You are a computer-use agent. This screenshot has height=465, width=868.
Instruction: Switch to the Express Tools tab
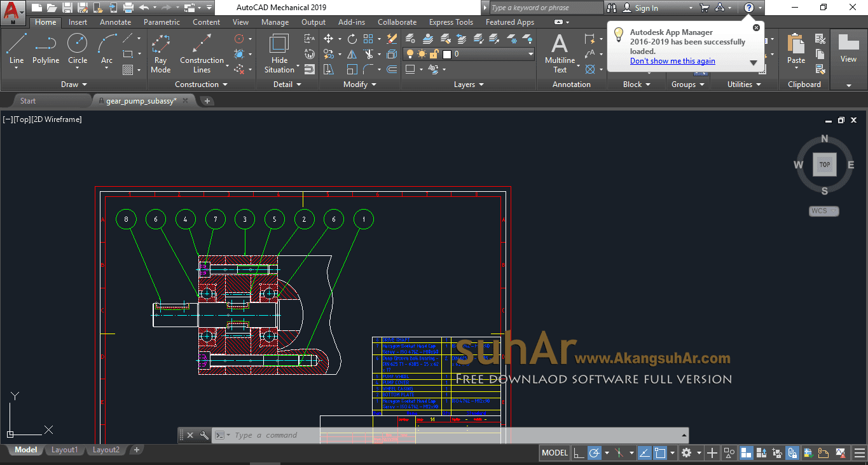[451, 22]
